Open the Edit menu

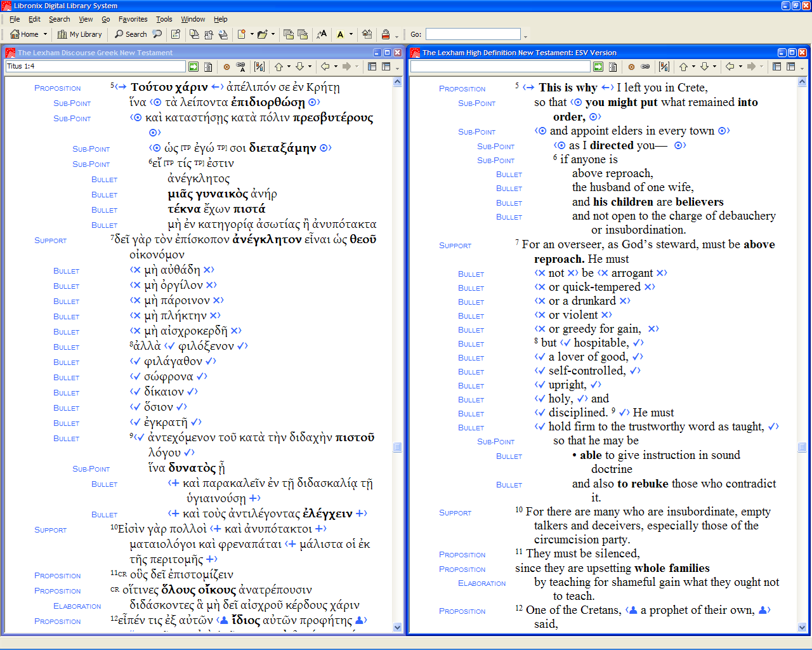[34, 19]
